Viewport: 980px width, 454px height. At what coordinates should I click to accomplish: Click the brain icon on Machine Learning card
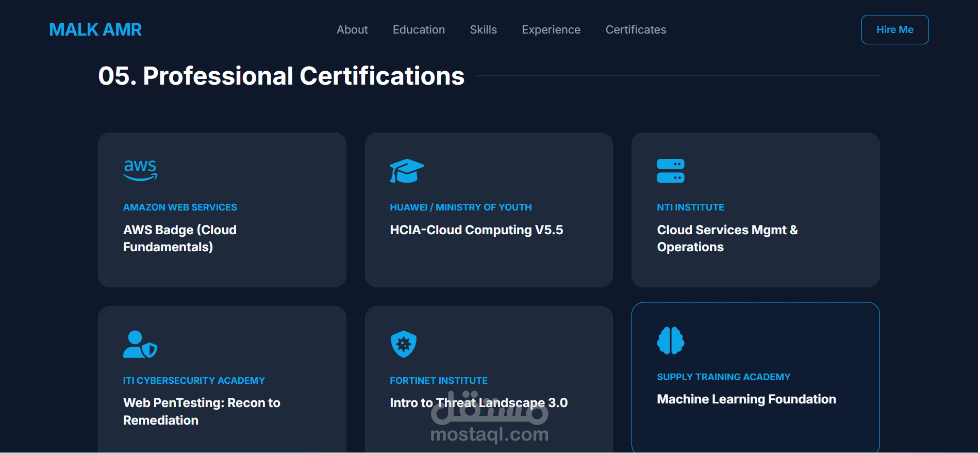point(671,340)
